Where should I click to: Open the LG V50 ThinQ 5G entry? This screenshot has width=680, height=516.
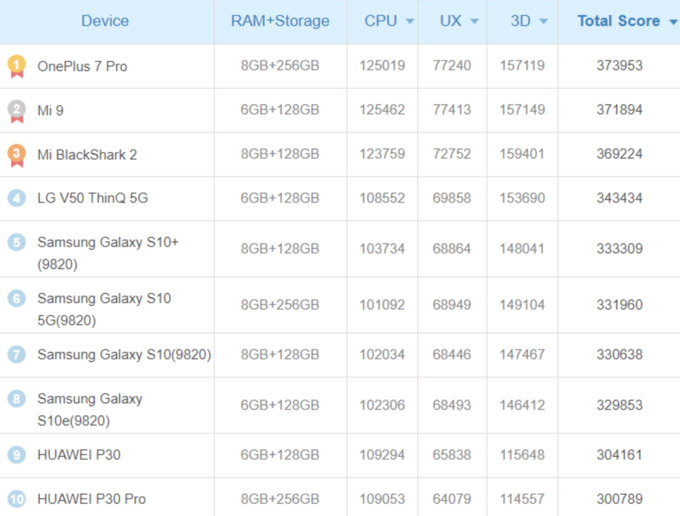coord(93,198)
